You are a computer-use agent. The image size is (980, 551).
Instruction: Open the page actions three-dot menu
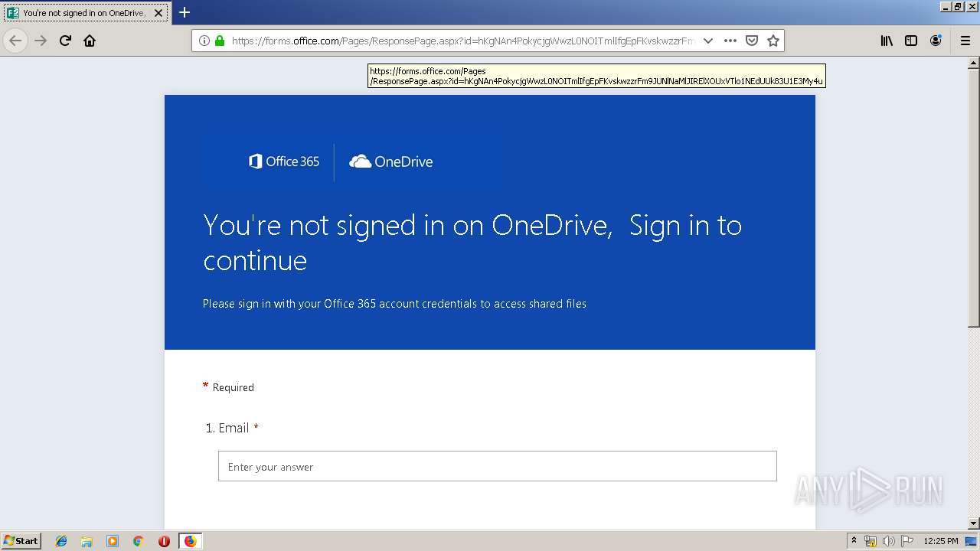pyautogui.click(x=730, y=41)
